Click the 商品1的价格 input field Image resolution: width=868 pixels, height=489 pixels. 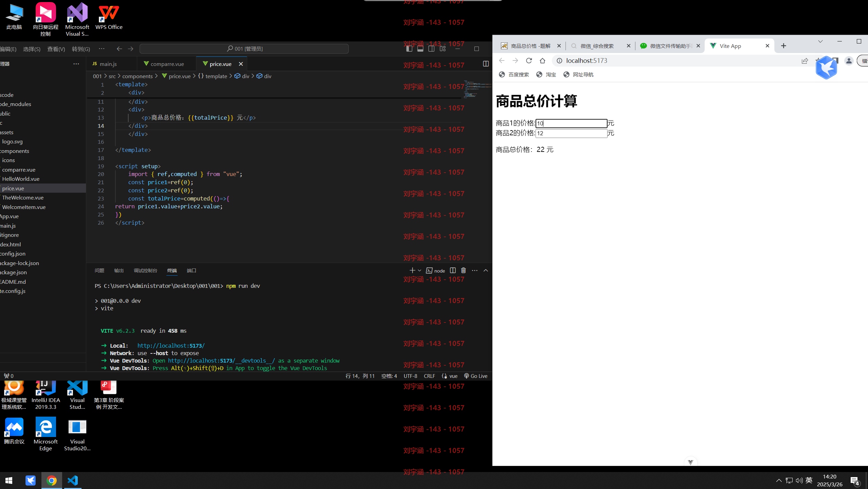[572, 123]
